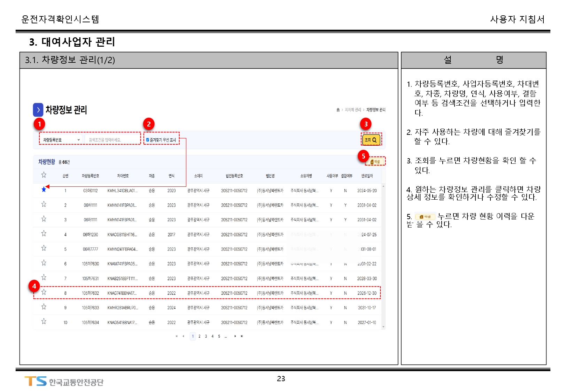Expand more pages via the ellipsis
Screen dimensions: 566x392
coord(226,336)
